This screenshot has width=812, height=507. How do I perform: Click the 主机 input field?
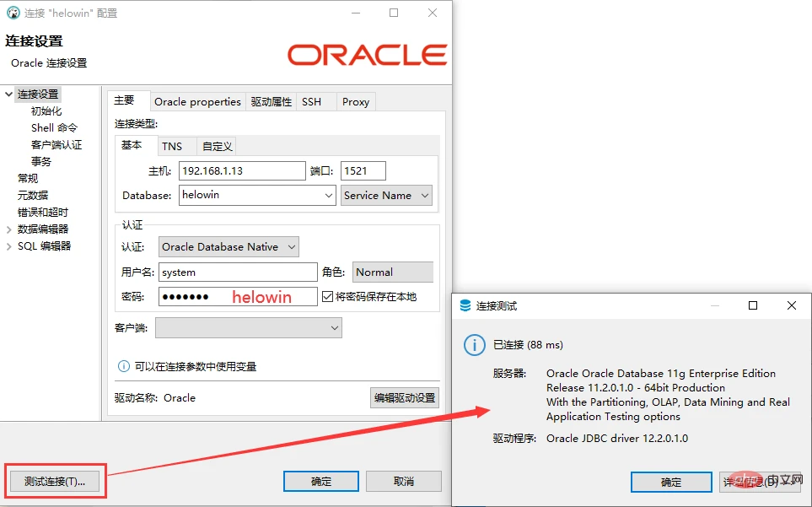coord(242,171)
